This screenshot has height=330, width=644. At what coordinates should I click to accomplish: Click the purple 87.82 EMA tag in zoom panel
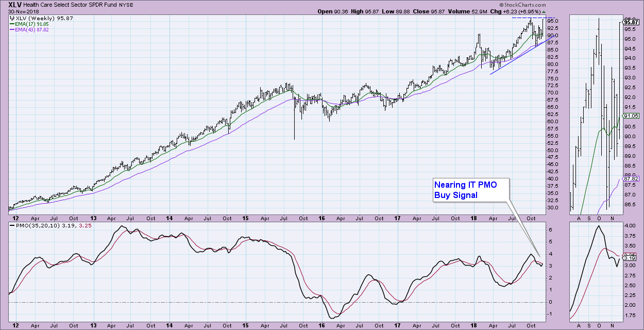(631, 179)
